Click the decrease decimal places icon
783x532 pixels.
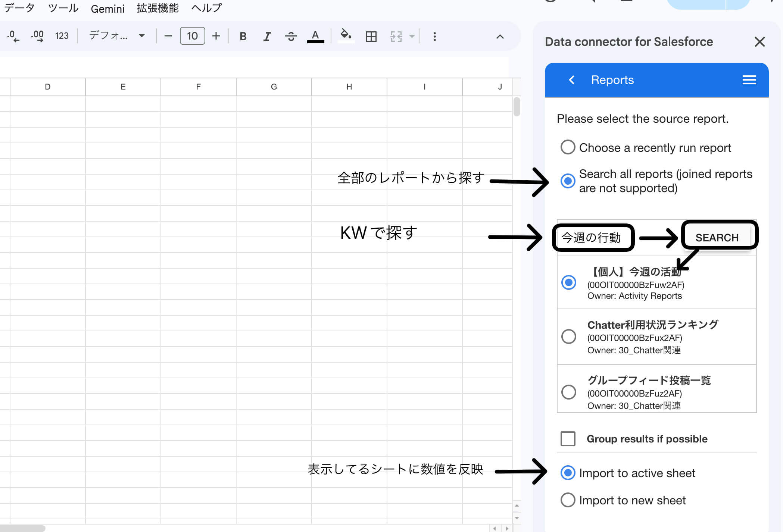13,36
